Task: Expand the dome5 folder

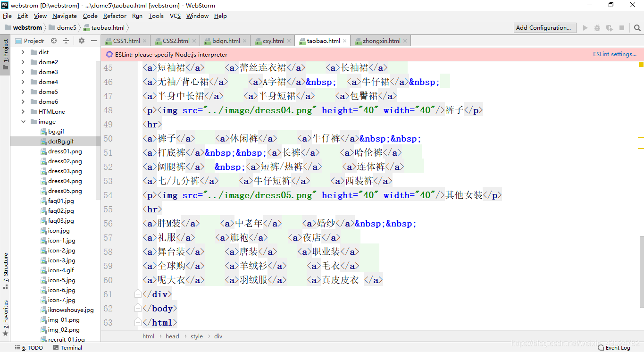Action: tap(23, 92)
